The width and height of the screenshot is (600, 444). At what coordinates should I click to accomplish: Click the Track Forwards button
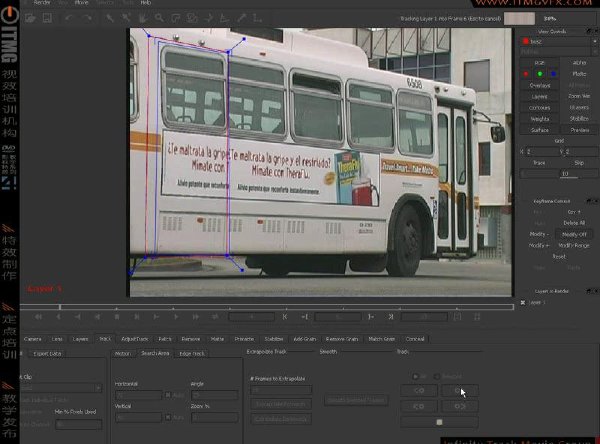[460, 390]
